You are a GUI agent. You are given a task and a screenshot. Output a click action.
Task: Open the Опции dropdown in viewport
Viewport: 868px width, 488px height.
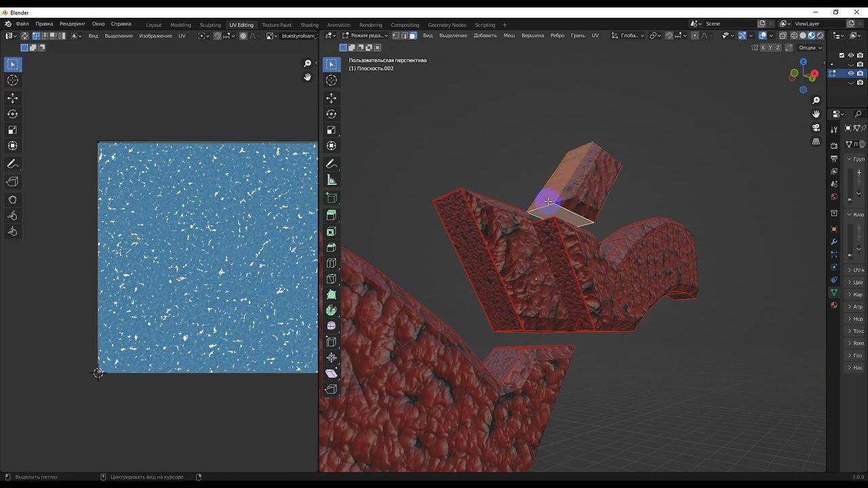pos(810,47)
